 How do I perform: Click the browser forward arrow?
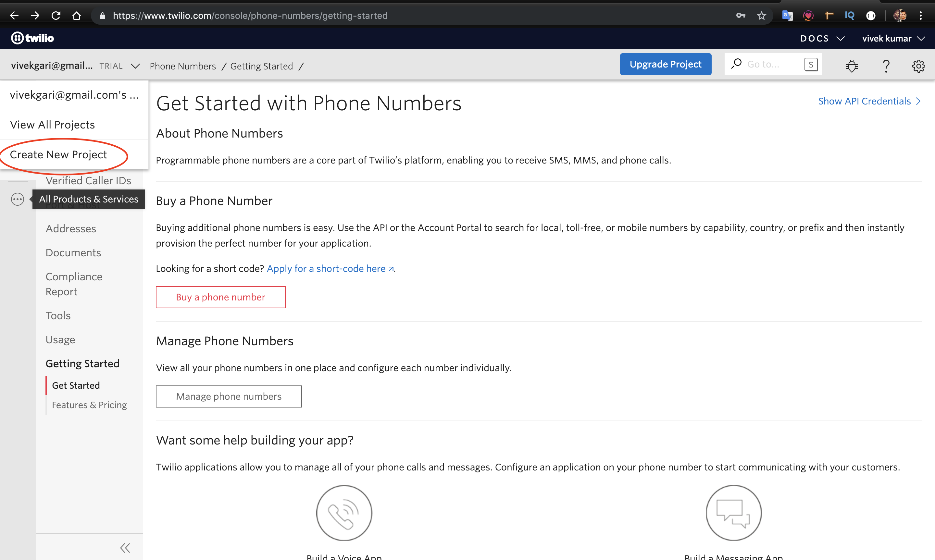pyautogui.click(x=35, y=16)
